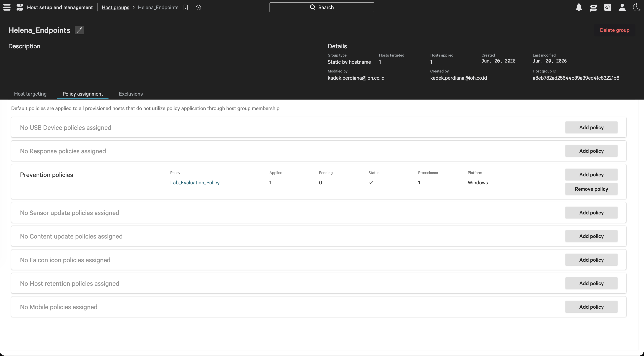Toggle dark mode moon icon
Viewport: 644px width, 356px height.
click(637, 7)
